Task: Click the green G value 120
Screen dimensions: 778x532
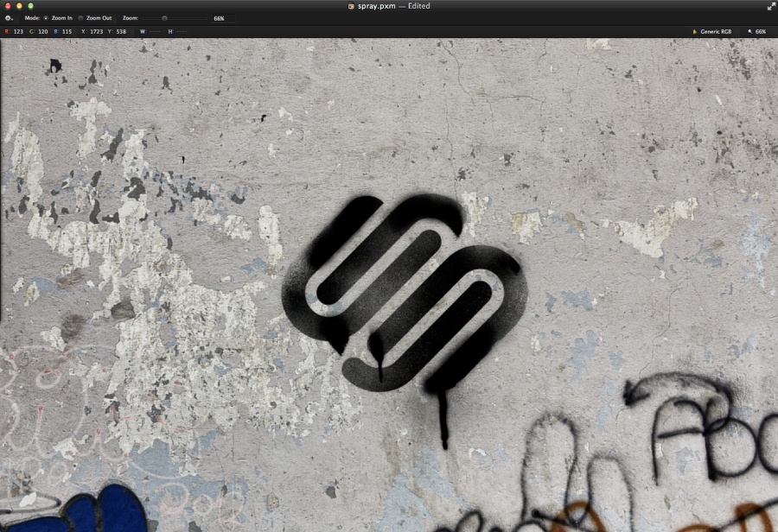Action: click(43, 32)
